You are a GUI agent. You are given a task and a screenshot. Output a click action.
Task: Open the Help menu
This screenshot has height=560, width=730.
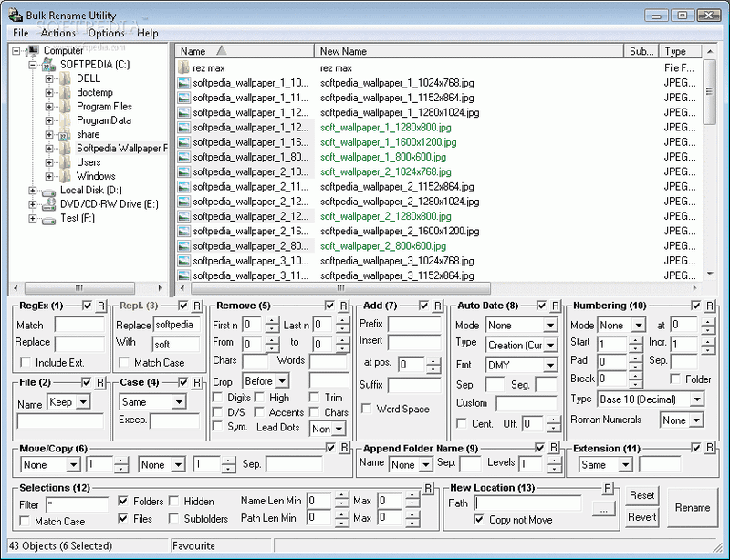(148, 33)
